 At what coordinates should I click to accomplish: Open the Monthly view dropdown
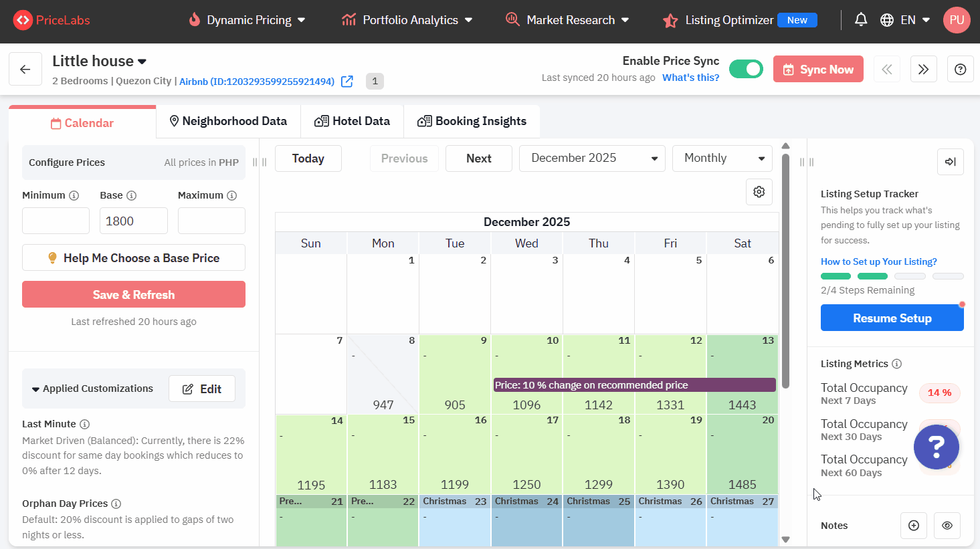coord(722,158)
